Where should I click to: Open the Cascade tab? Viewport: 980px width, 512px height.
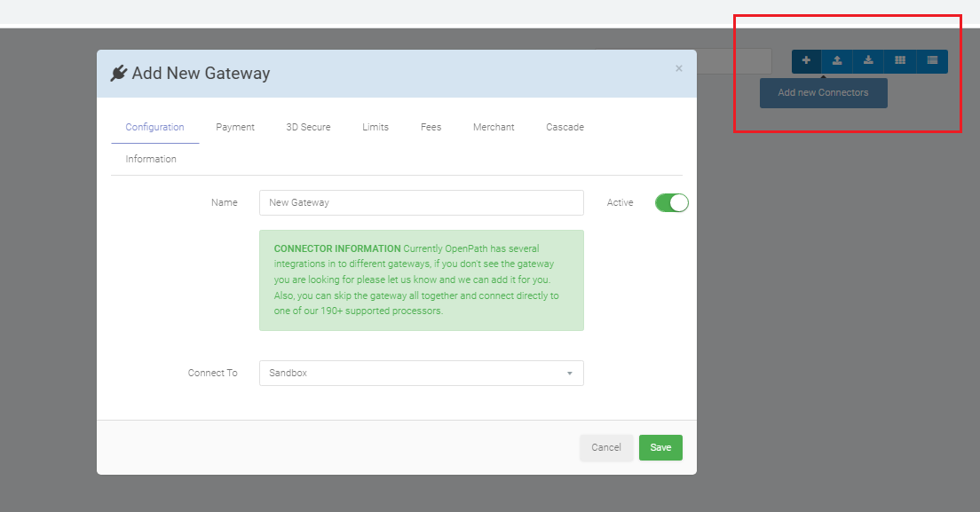click(x=565, y=127)
